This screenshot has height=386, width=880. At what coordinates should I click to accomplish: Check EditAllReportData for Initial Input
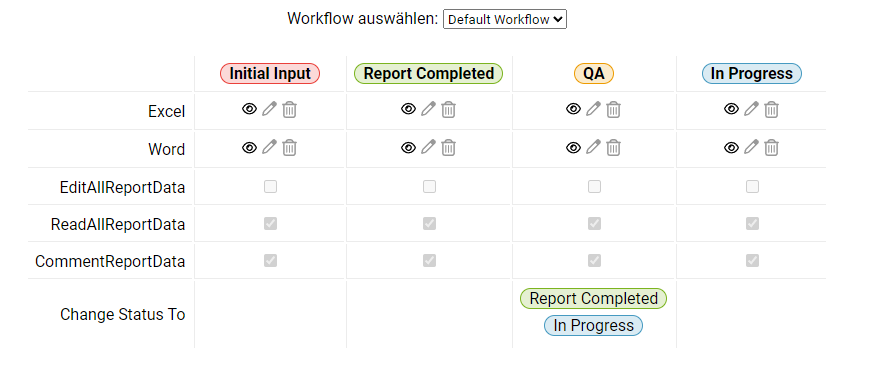click(271, 186)
